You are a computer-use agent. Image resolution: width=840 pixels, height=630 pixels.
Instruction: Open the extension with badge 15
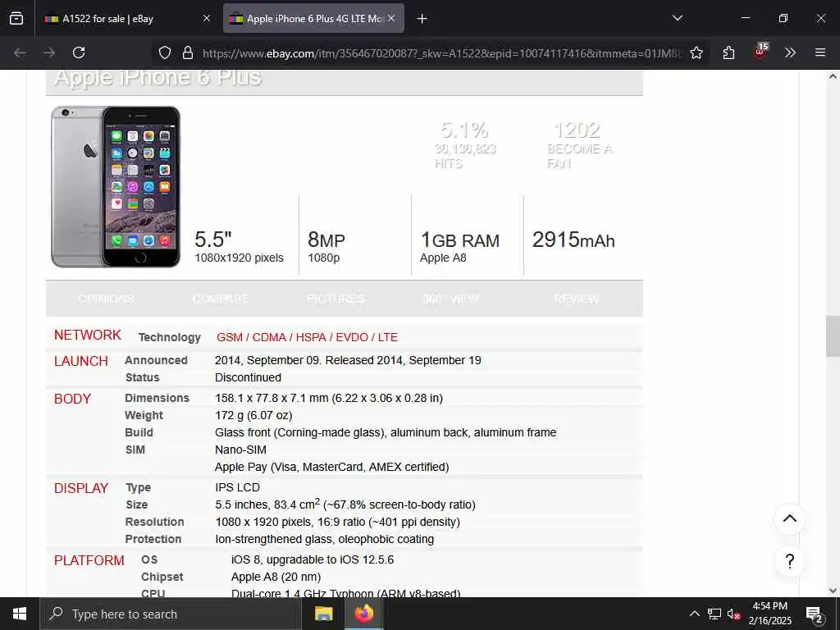[760, 52]
